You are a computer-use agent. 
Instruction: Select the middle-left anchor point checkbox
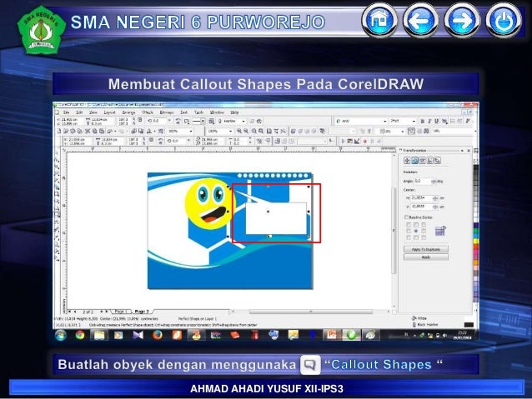point(409,231)
